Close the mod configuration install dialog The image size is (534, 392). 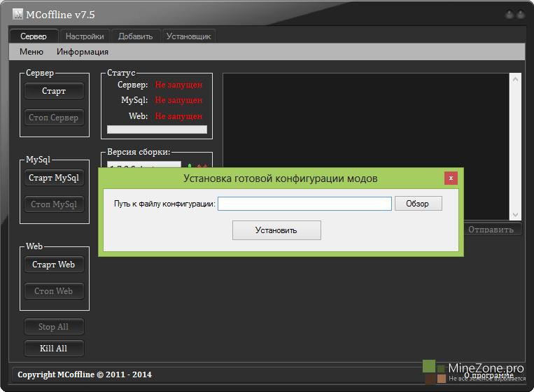tap(451, 178)
